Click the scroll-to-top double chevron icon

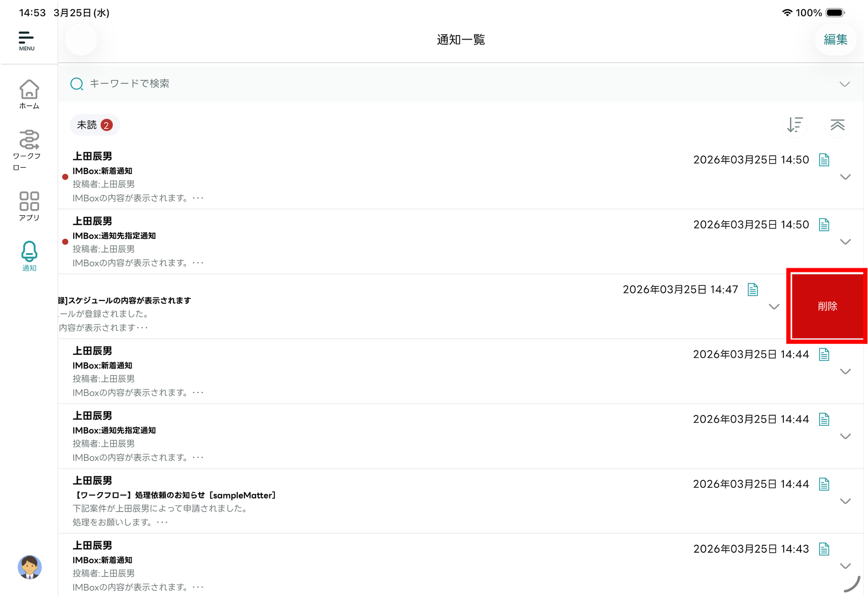[x=837, y=125]
